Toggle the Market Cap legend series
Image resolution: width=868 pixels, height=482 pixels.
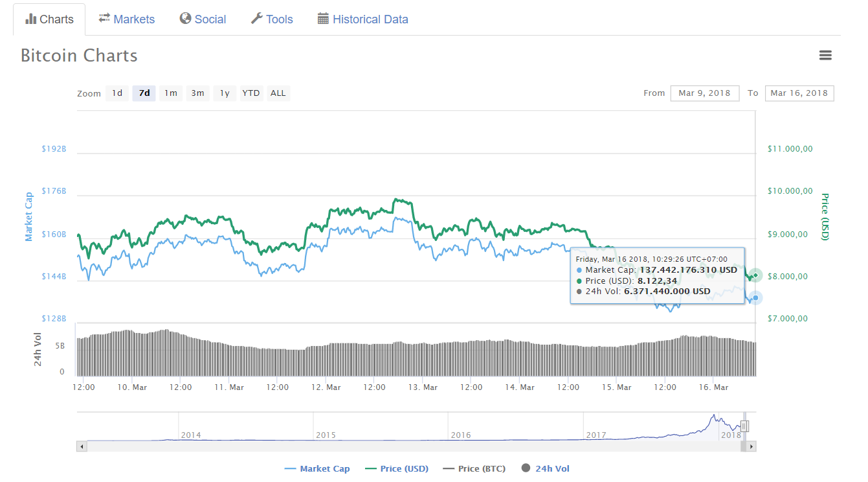coord(317,469)
